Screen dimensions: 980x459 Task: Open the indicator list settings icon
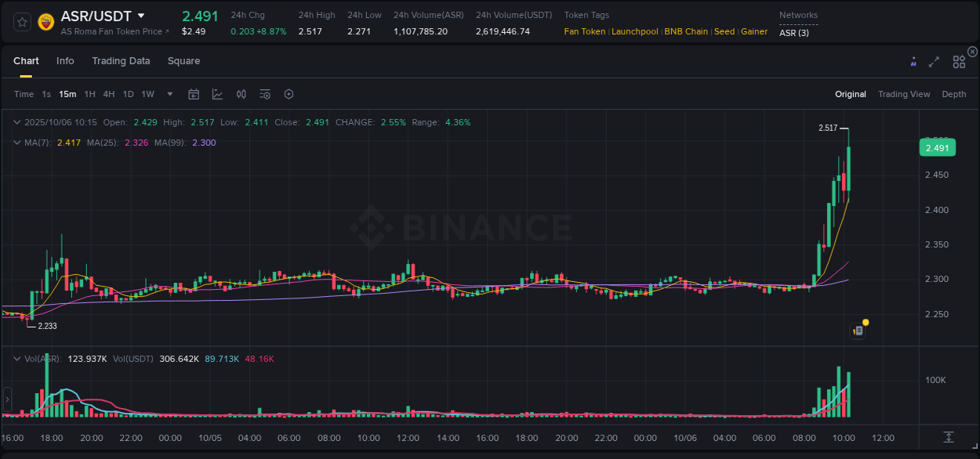(x=264, y=94)
